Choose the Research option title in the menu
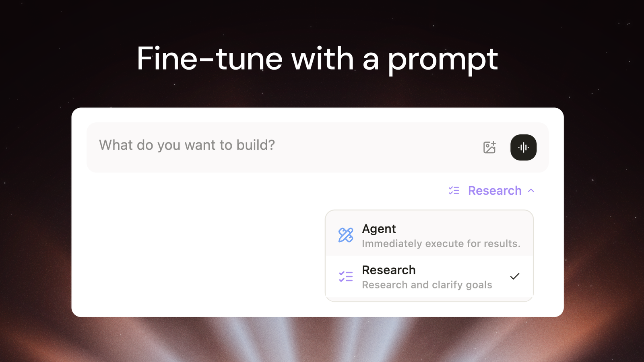Image resolution: width=644 pixels, height=362 pixels. tap(389, 270)
